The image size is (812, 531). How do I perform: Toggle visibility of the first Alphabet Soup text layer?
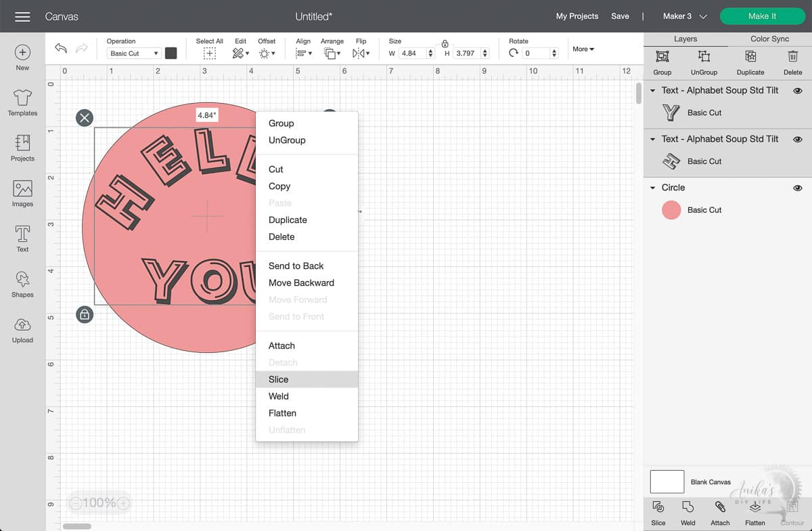point(798,90)
